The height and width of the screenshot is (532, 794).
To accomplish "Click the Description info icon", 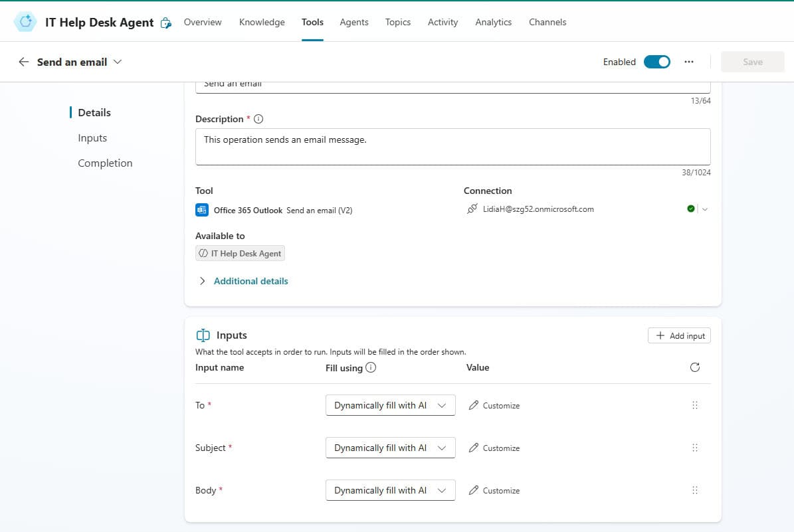I will point(258,119).
